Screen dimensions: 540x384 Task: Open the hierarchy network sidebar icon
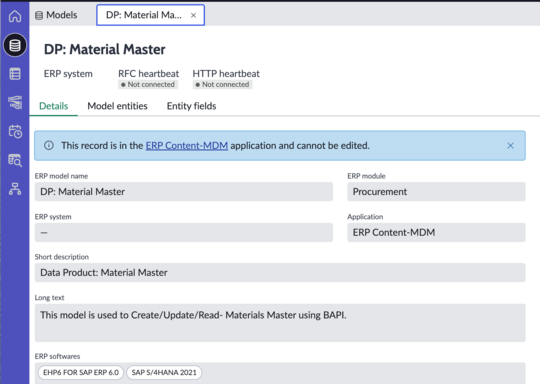click(x=15, y=189)
